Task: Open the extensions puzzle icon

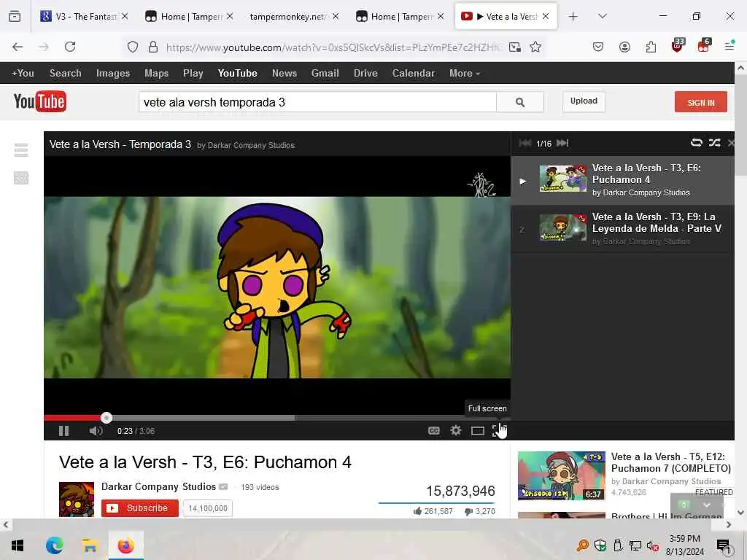Action: click(x=651, y=47)
